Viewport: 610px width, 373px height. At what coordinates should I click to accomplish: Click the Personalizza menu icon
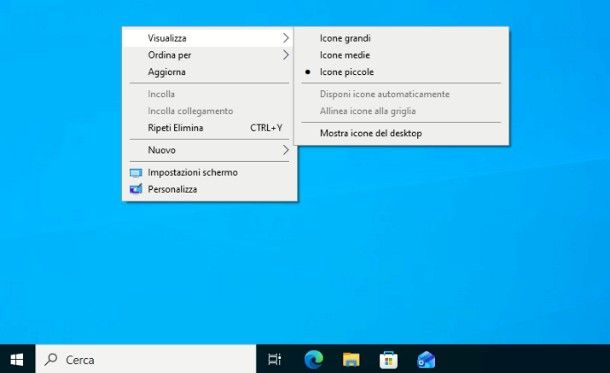pyautogui.click(x=136, y=189)
